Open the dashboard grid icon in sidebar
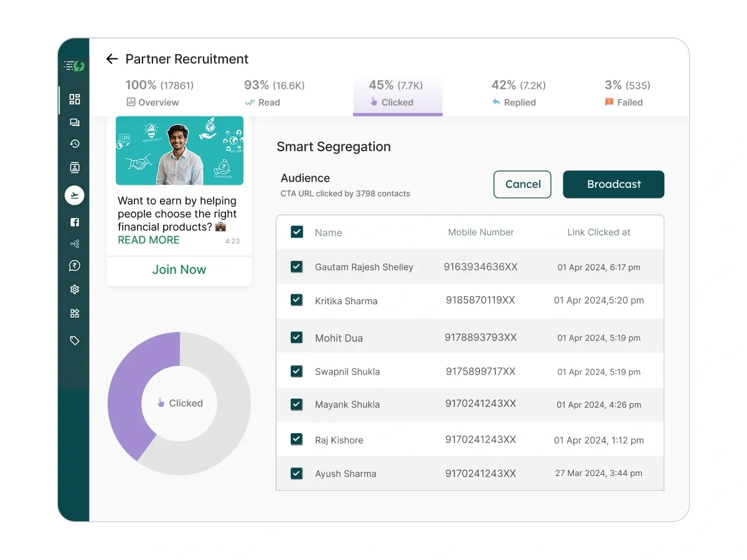Screen dimensions: 747x560 [x=75, y=98]
